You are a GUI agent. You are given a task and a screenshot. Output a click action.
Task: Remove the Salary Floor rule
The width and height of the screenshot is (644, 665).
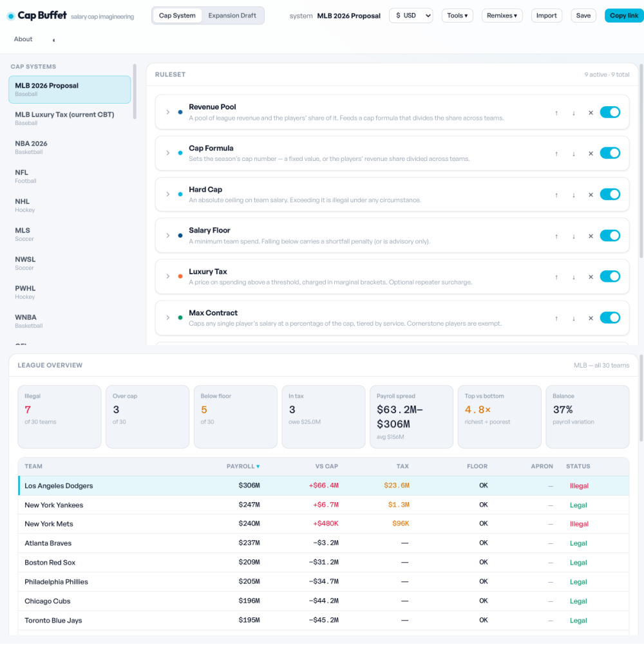tap(591, 236)
